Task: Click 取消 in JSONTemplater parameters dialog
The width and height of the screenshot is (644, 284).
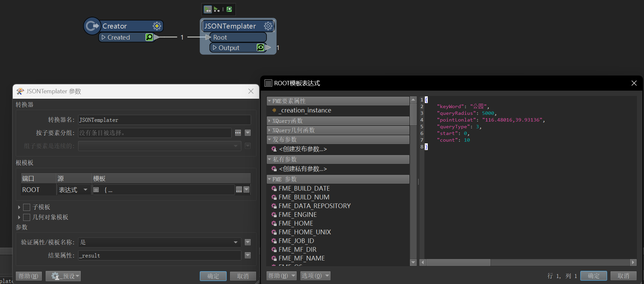Action: [243, 276]
